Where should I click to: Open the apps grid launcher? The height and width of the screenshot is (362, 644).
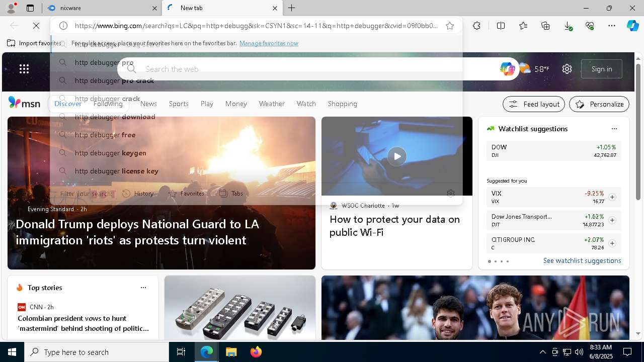pos(24,69)
